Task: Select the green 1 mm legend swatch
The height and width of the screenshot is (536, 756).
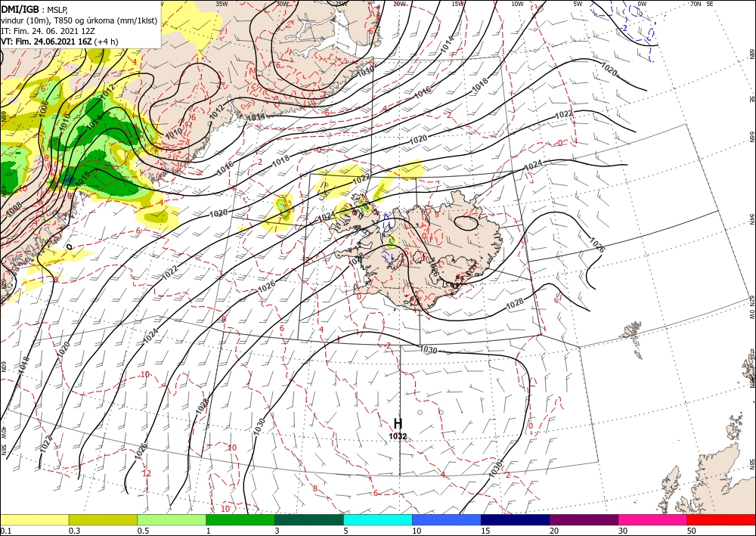Action: click(240, 519)
